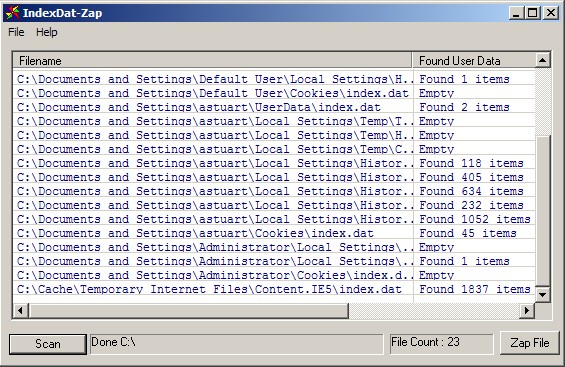Select the Default User\Cookies\index.dat row

pyautogui.click(x=274, y=93)
